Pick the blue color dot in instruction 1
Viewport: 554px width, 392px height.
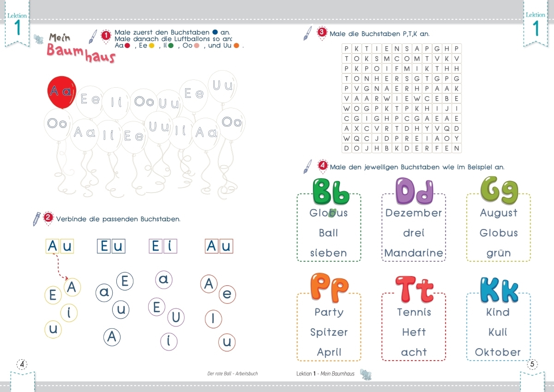tap(215, 32)
